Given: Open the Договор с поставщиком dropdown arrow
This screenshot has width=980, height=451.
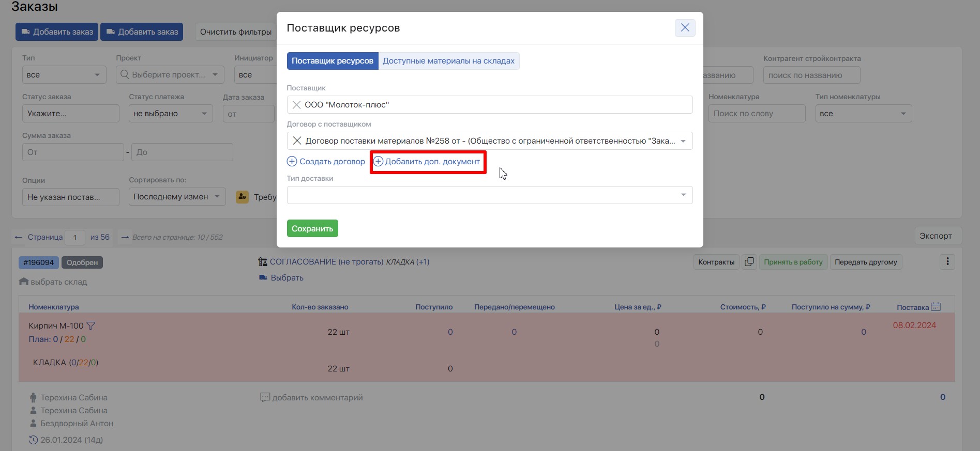Looking at the screenshot, I should (x=683, y=141).
